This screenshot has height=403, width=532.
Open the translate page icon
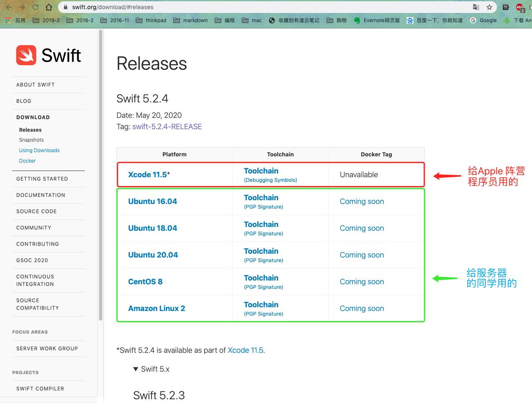click(x=476, y=7)
